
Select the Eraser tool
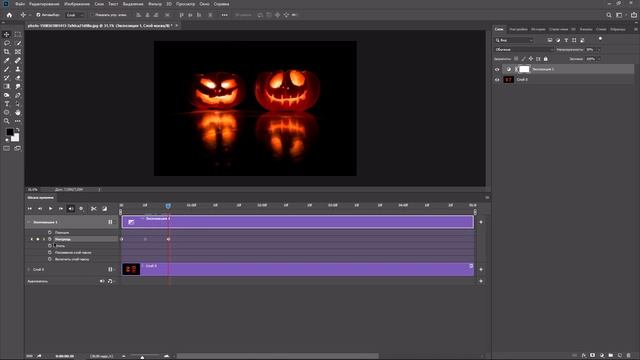(x=18, y=78)
